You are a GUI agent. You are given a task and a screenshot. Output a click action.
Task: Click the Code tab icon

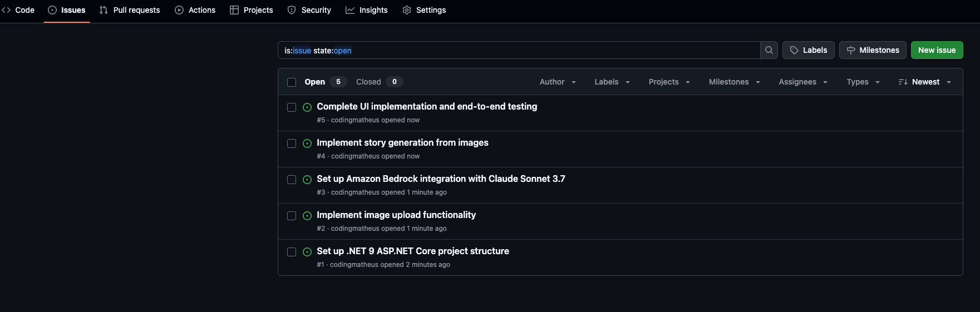[6, 10]
